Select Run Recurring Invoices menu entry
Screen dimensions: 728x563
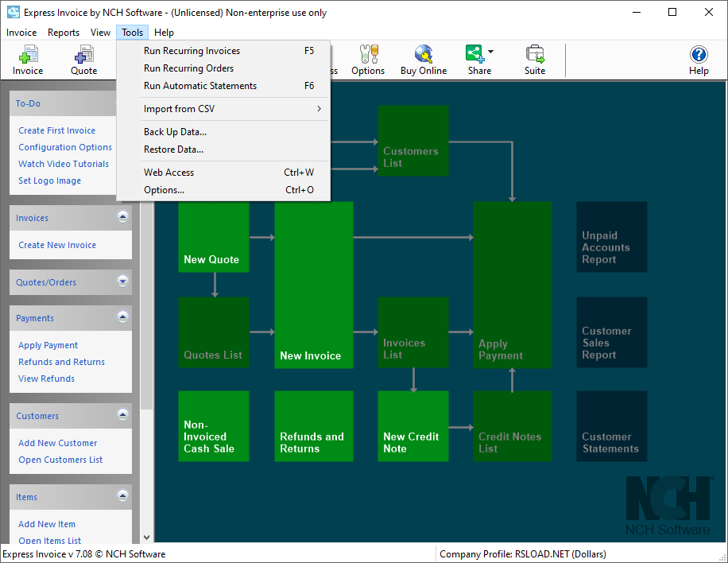(192, 51)
